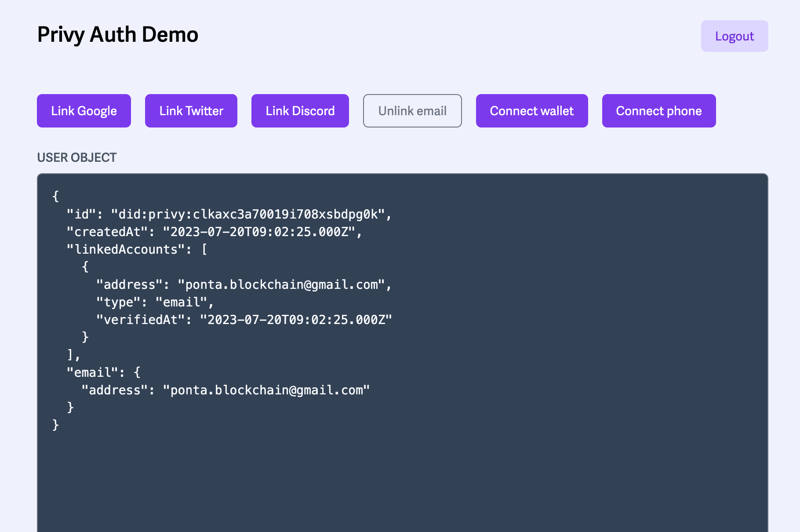Screen dimensions: 800x532
Task: Click the "type": "email" line
Action: point(155,302)
